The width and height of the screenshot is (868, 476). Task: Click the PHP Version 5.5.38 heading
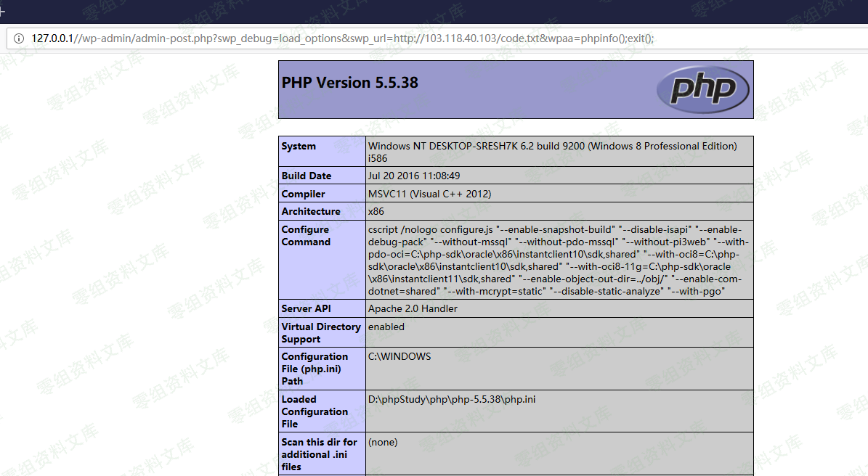click(349, 83)
